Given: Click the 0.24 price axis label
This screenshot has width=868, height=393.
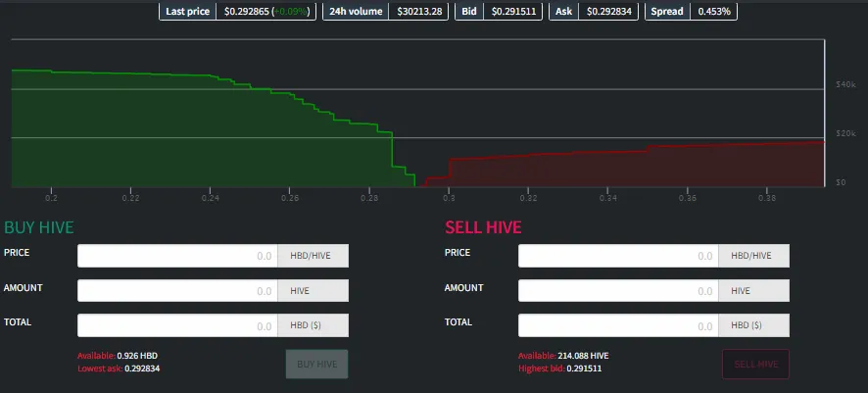Looking at the screenshot, I should (210, 197).
